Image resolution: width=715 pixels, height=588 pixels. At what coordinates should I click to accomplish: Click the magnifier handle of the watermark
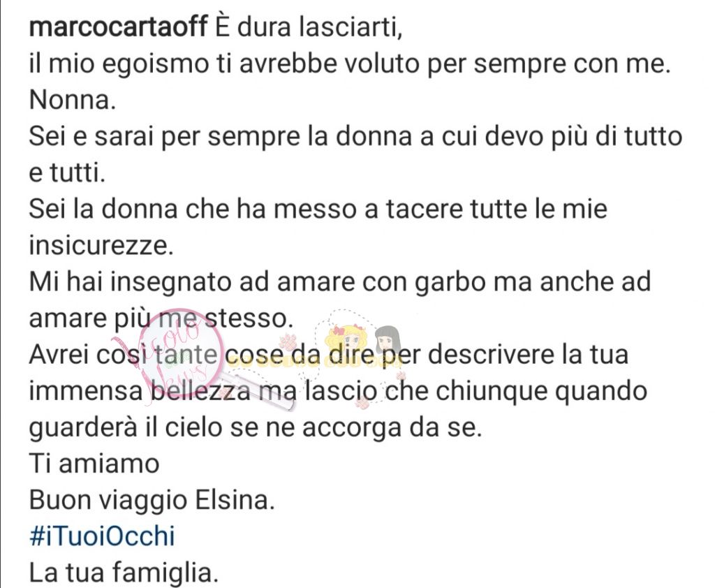click(x=258, y=391)
